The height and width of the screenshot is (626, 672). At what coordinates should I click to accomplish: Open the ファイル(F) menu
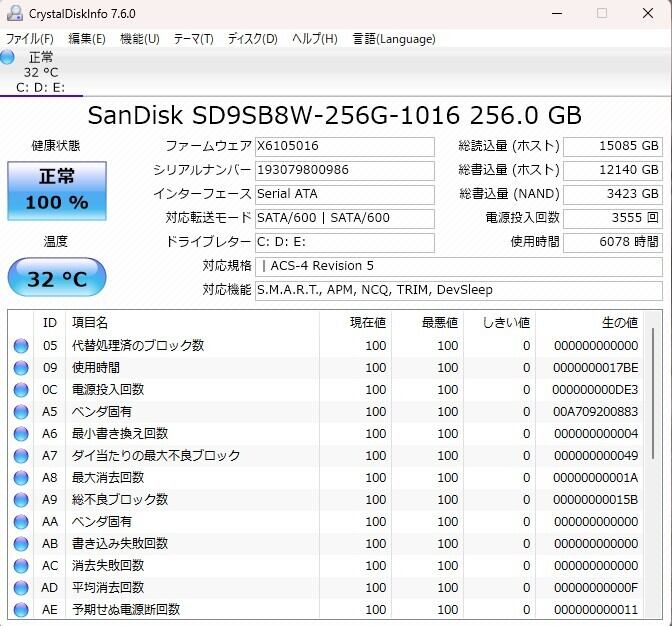pyautogui.click(x=30, y=39)
